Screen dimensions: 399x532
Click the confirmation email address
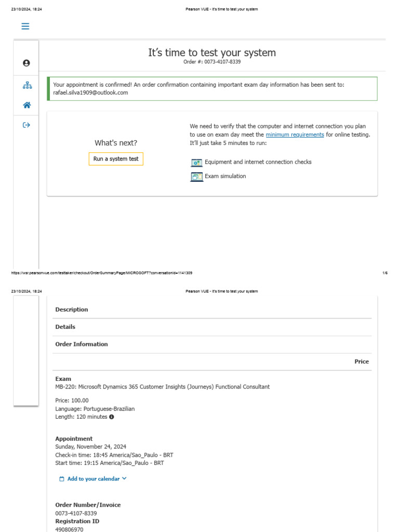click(90, 92)
